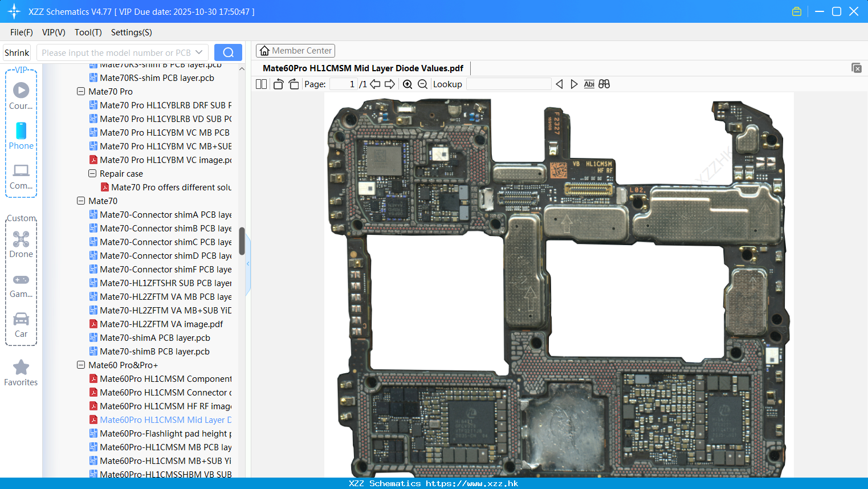Open the File(F) menu

pos(22,32)
